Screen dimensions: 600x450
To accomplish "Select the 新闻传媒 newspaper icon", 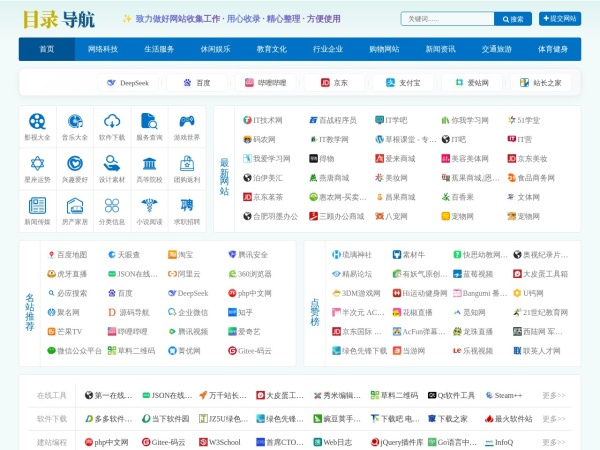I will pos(37,205).
